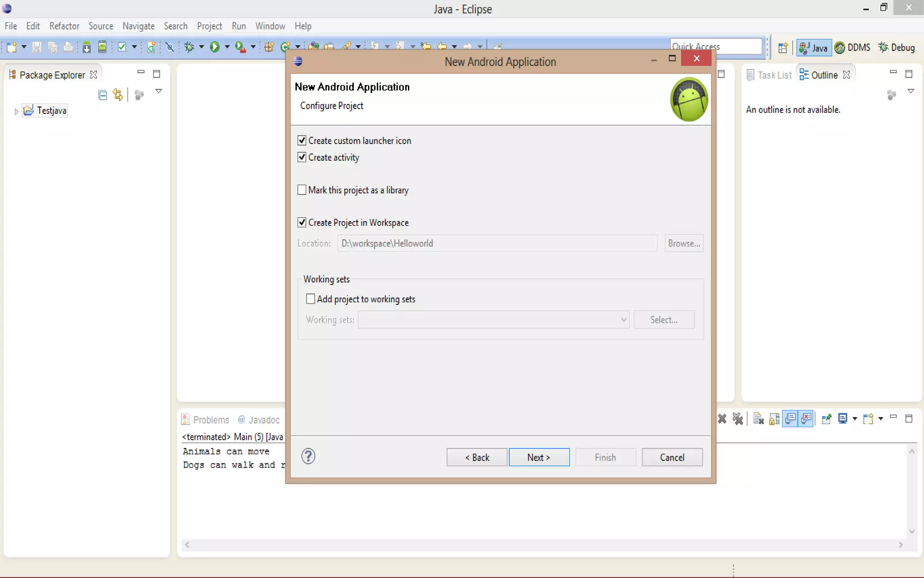The image size is (924, 578).
Task: Click the Display Selected Console icon
Action: point(842,419)
